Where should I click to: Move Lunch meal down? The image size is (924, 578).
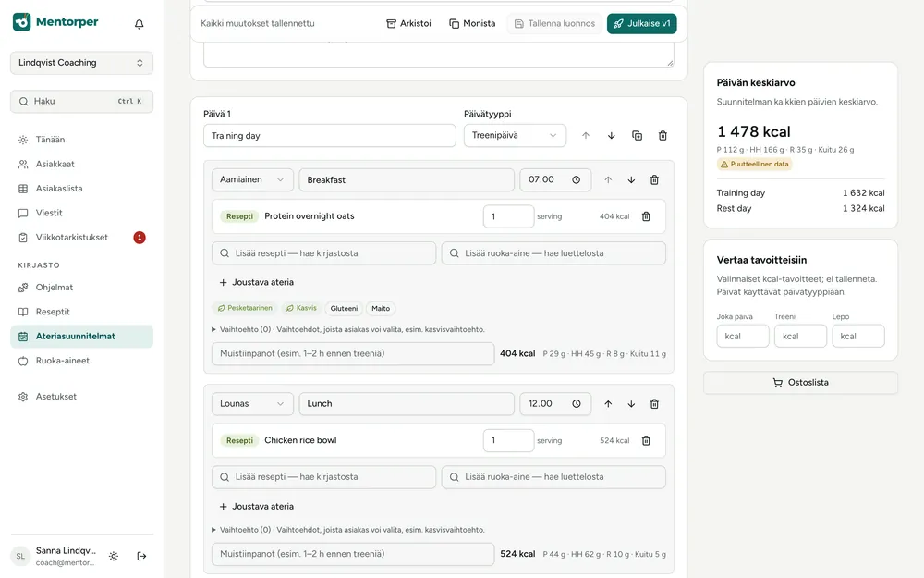point(631,404)
